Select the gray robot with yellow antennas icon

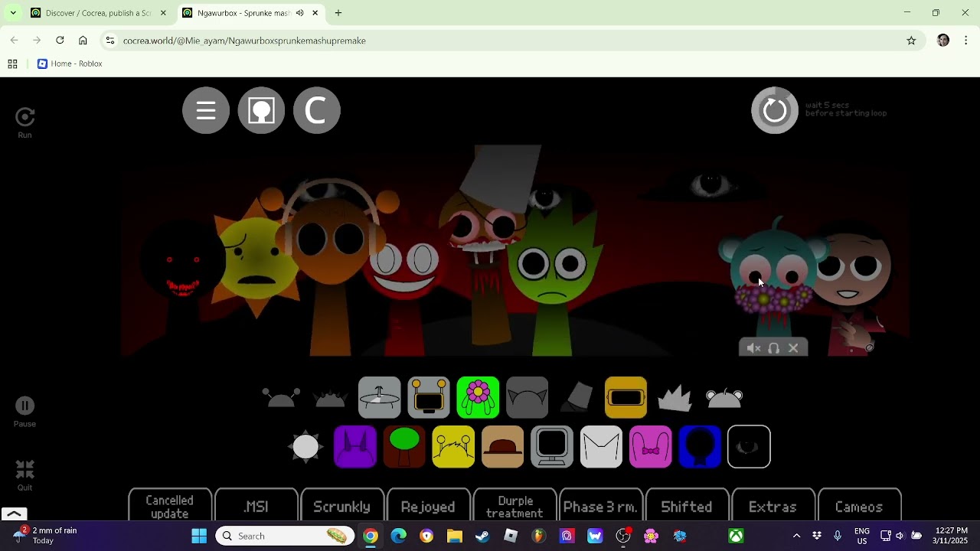[429, 397]
